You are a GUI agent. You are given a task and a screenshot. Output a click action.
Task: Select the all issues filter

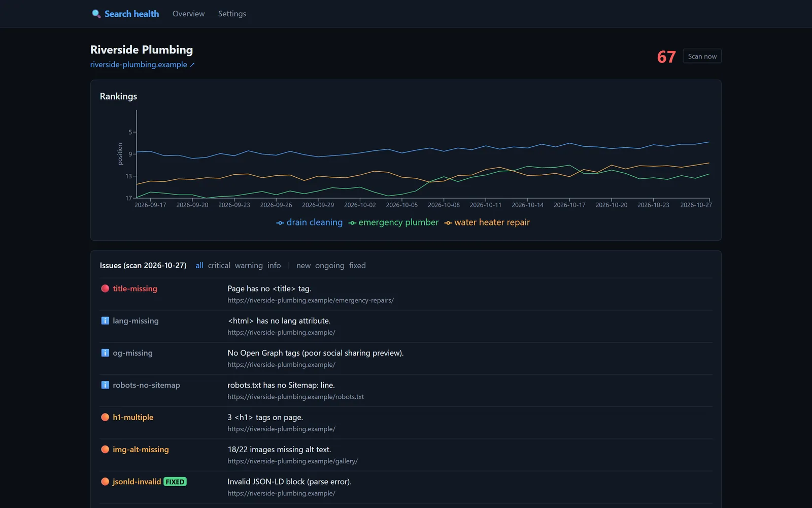pos(199,266)
